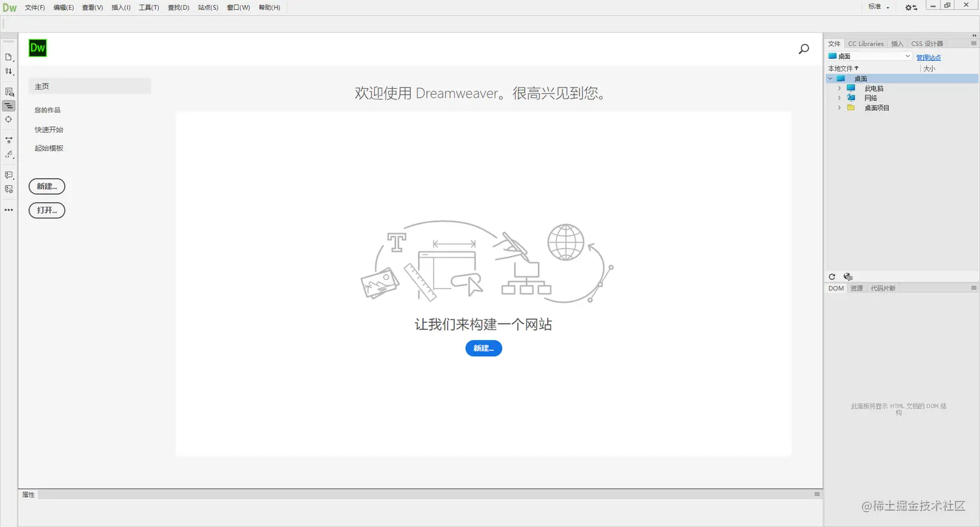Open the three-dots customize toolbar menu
This screenshot has height=527, width=980.
8,210
